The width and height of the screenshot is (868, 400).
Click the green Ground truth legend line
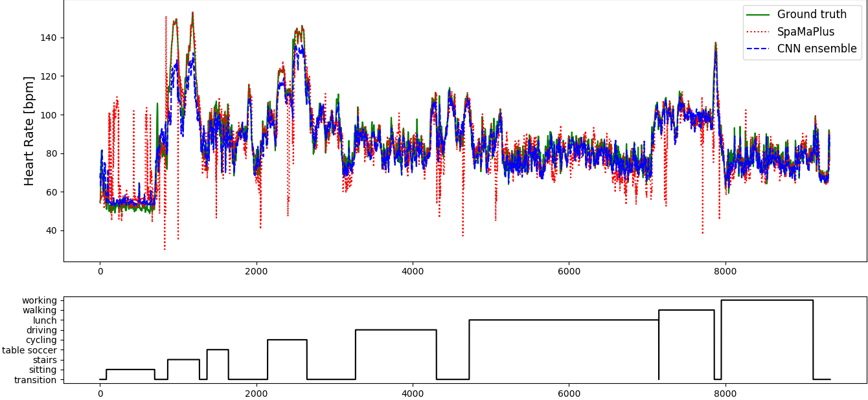[758, 15]
